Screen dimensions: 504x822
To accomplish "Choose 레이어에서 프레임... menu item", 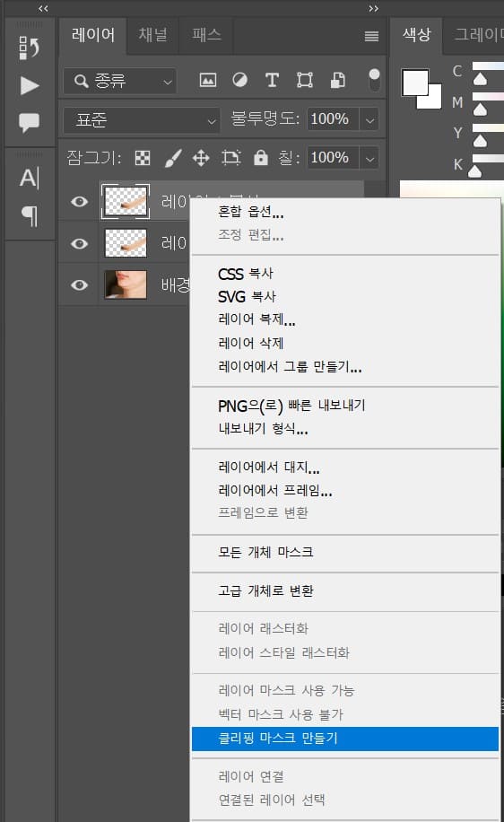I will [x=345, y=490].
